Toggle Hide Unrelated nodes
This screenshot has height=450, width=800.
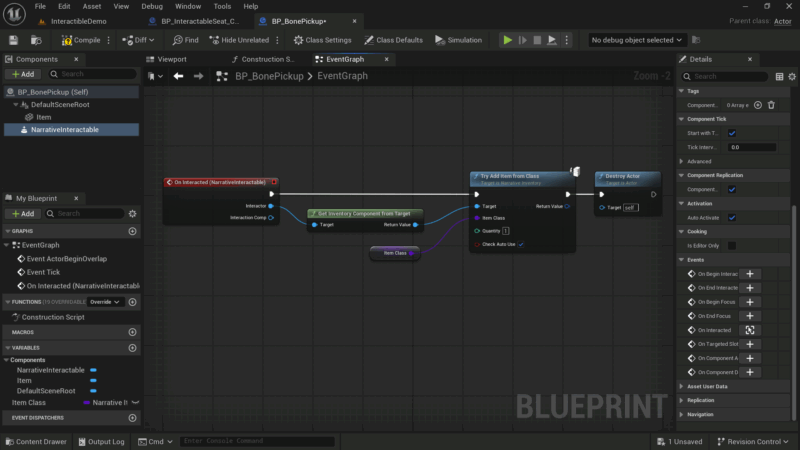(239, 40)
